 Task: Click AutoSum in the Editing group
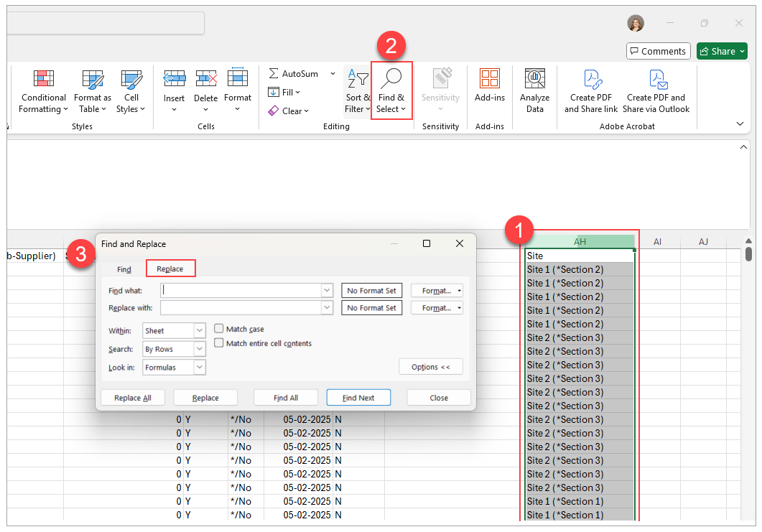click(x=294, y=73)
